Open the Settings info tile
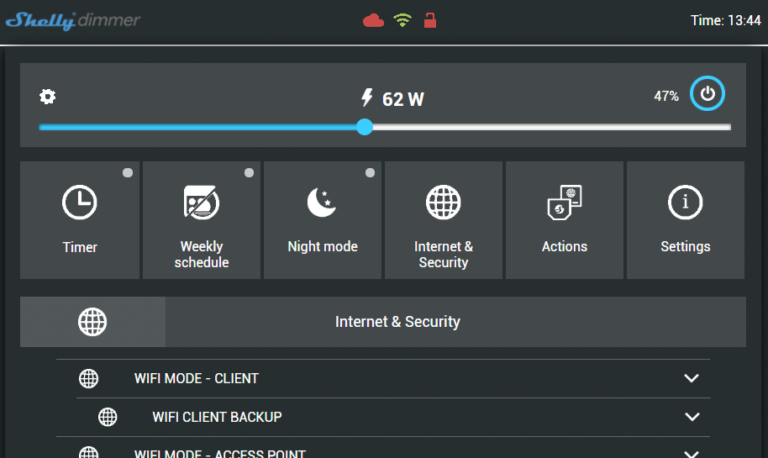 coord(685,220)
